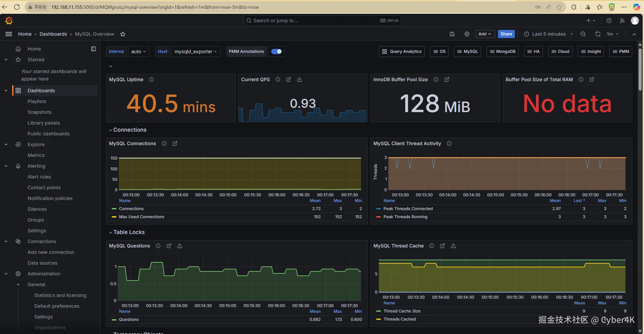Refresh the dashboard using the refresh icon
644x334 pixels.
point(598,34)
